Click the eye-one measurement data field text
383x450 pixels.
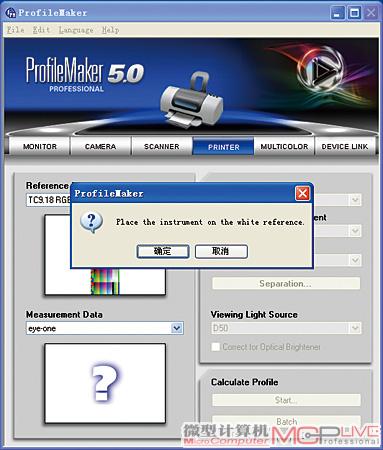point(42,329)
